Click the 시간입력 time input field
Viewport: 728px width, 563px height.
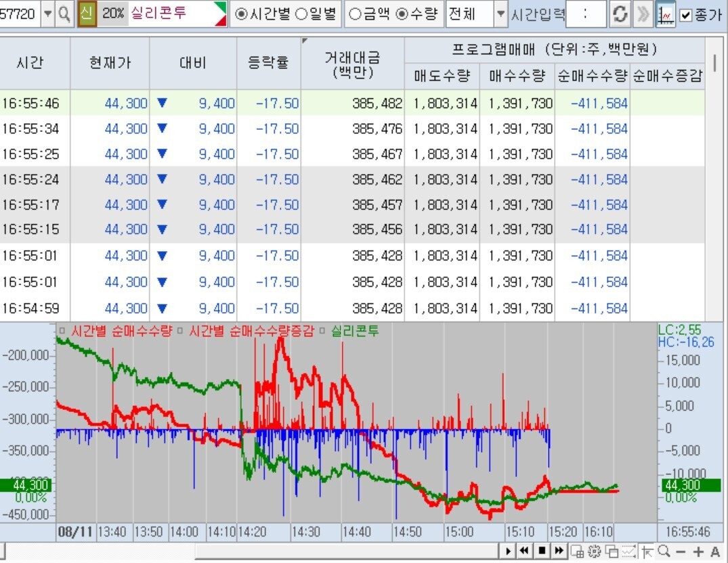585,14
